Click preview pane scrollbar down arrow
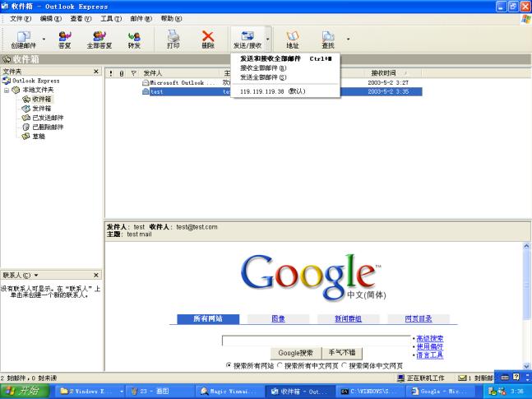Image resolution: width=532 pixels, height=399 pixels. tap(526, 366)
